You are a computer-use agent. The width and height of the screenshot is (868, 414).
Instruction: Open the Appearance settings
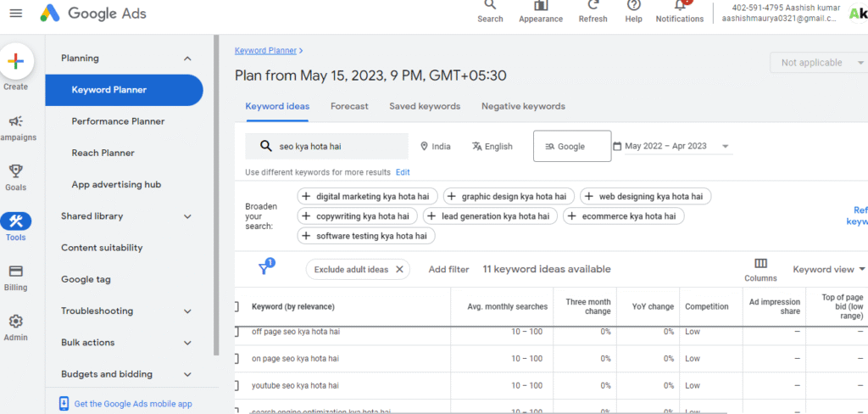[541, 12]
